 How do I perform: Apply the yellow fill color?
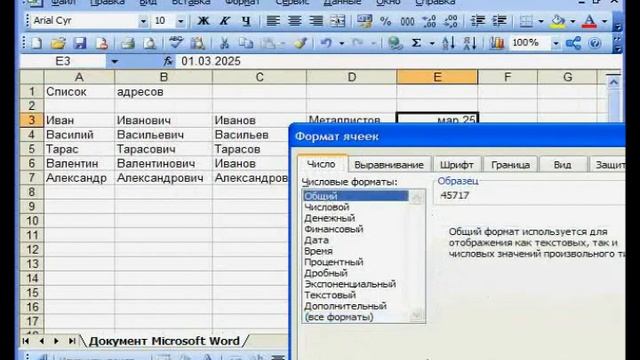[558, 21]
